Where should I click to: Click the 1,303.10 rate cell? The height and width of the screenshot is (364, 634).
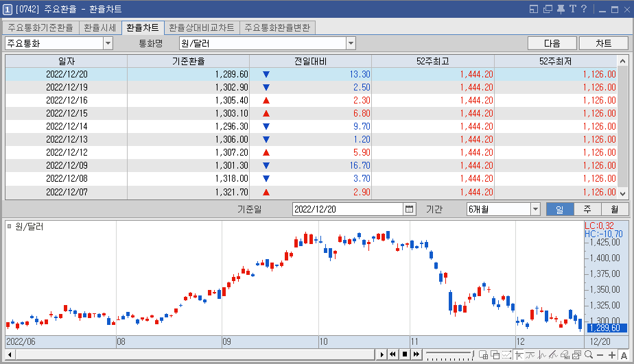point(189,114)
